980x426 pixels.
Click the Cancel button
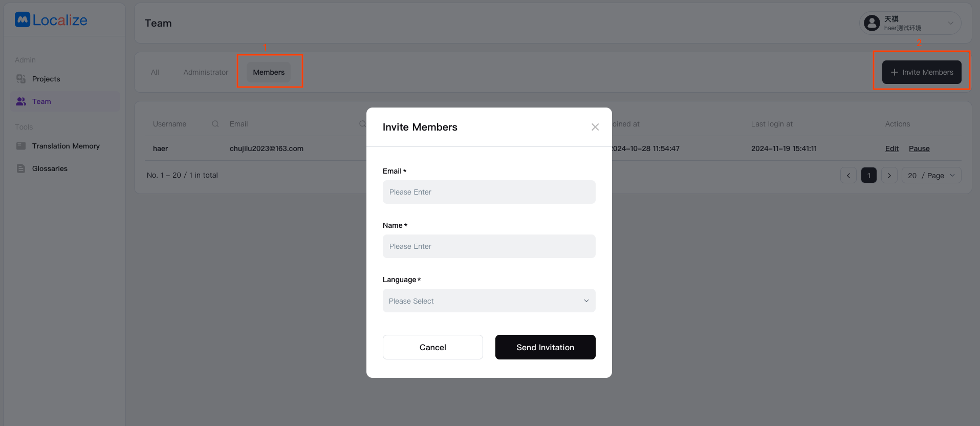point(432,347)
